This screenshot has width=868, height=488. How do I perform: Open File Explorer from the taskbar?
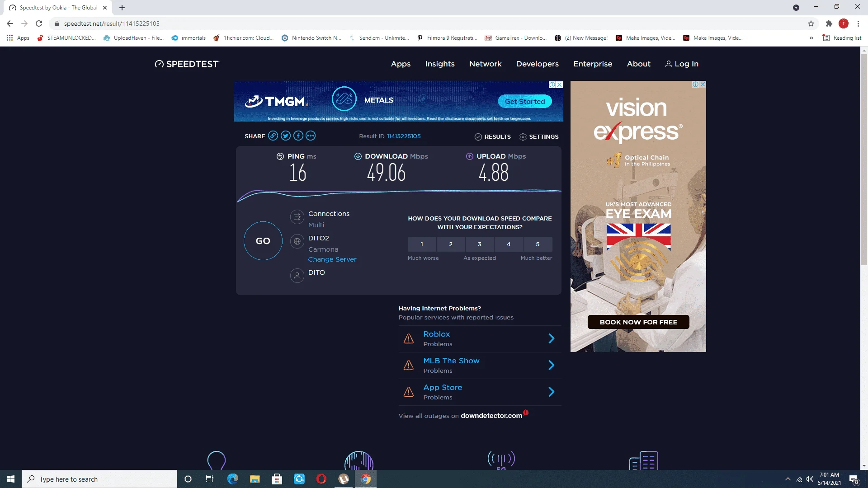tap(255, 479)
